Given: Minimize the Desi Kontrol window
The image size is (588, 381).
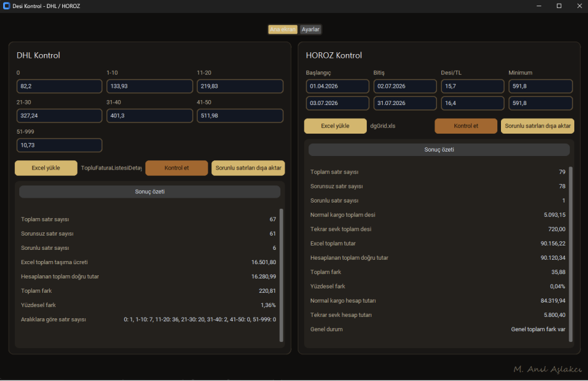Looking at the screenshot, I should (x=539, y=6).
